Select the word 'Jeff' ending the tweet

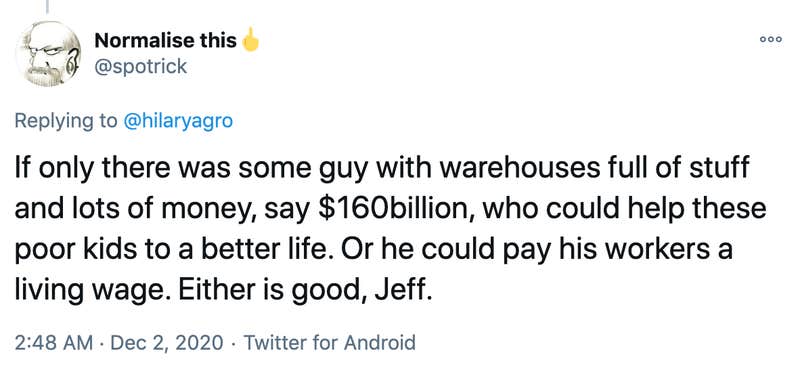[x=399, y=292]
